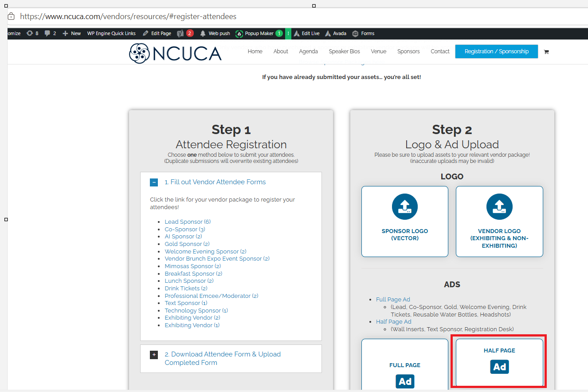This screenshot has height=392, width=588.
Task: Open the Co-Sponsor (3) link
Action: tap(185, 229)
